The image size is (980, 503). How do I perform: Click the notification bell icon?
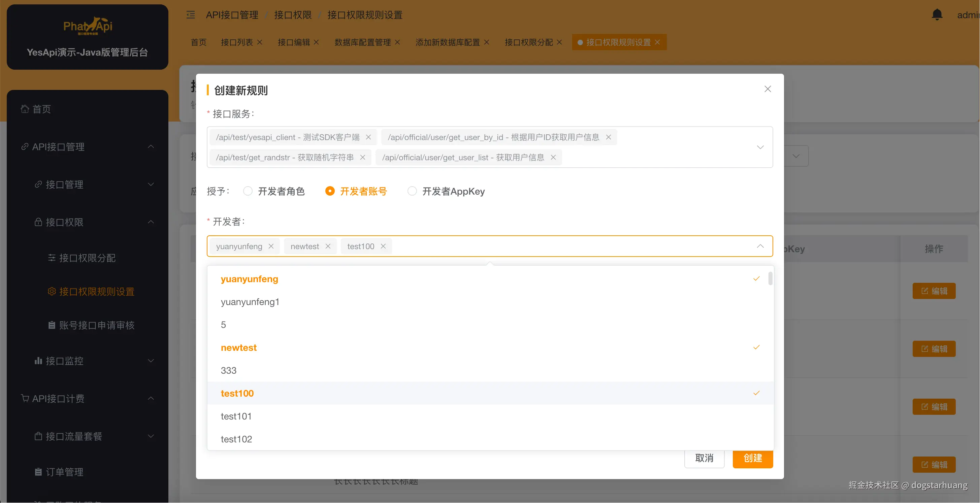pyautogui.click(x=937, y=15)
